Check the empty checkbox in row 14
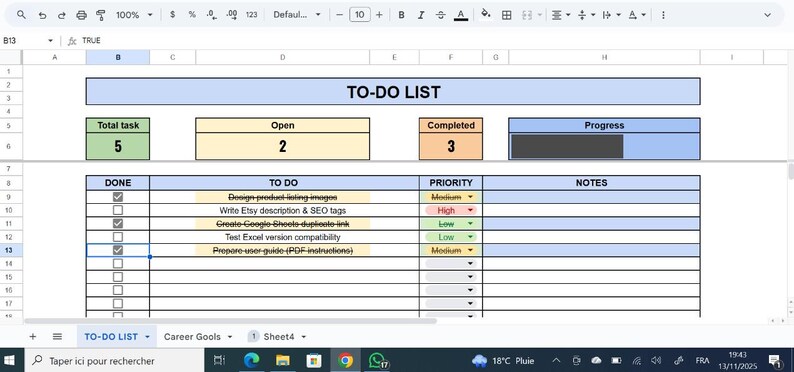This screenshot has height=372, width=794. [x=117, y=263]
